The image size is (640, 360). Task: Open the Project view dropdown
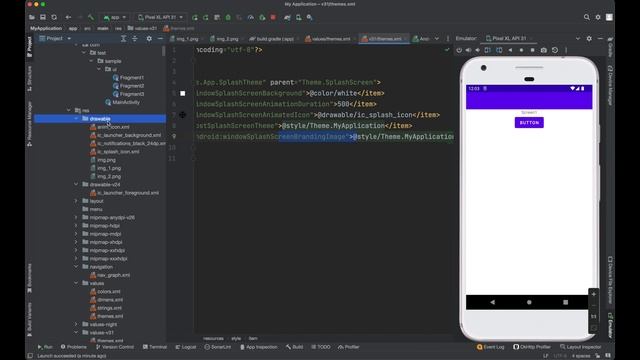click(55, 38)
